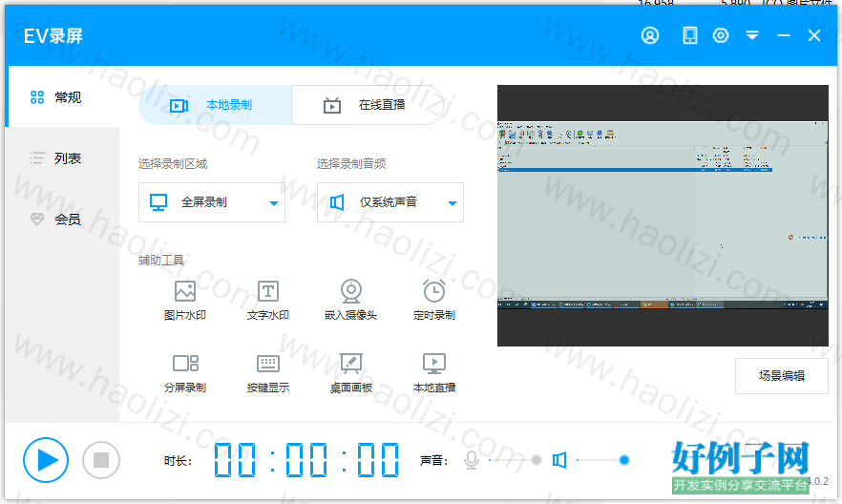Image resolution: width=842 pixels, height=504 pixels.
Task: Switch to 在线直播 mode tab
Action: pos(368,105)
